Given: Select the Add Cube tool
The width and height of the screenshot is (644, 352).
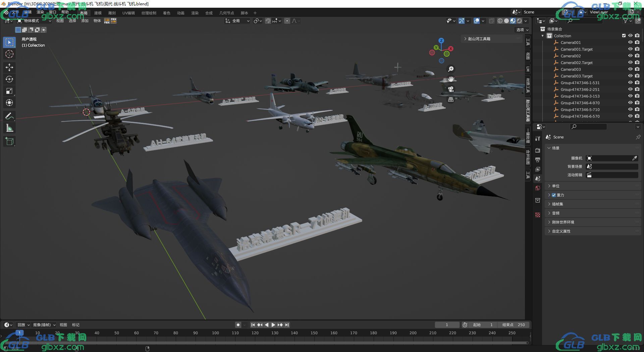Looking at the screenshot, I should click(9, 141).
